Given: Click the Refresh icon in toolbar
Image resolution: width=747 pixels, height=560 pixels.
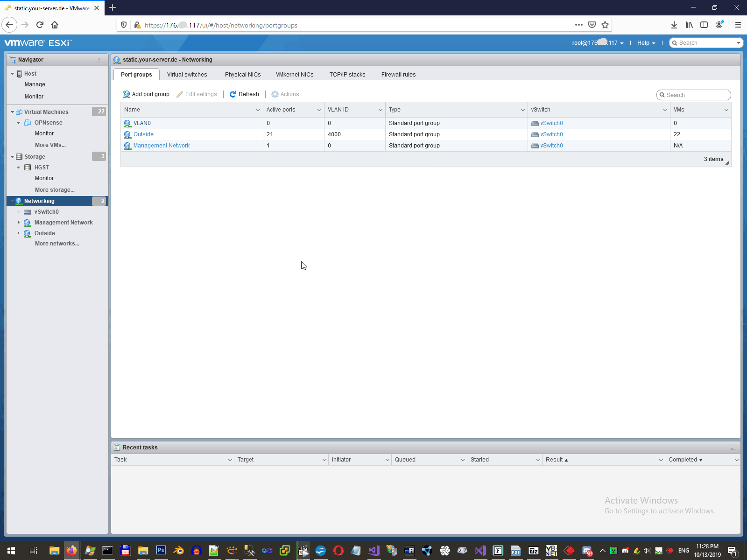Looking at the screenshot, I should [233, 94].
